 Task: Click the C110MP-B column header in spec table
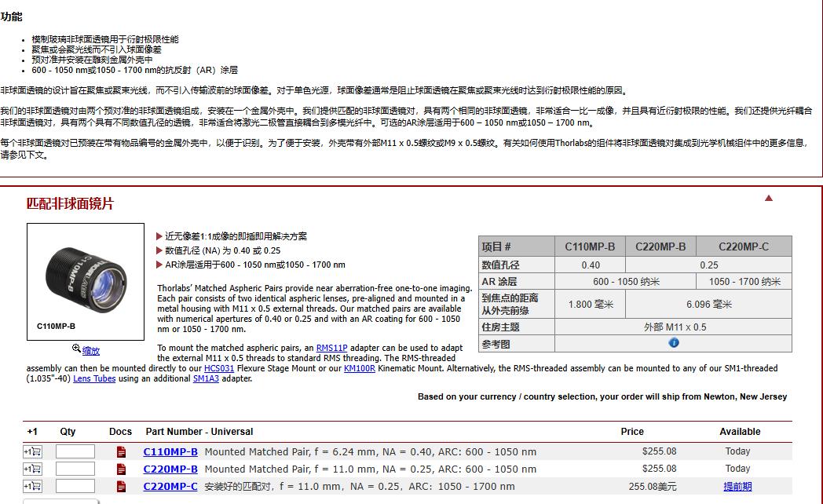pos(590,247)
